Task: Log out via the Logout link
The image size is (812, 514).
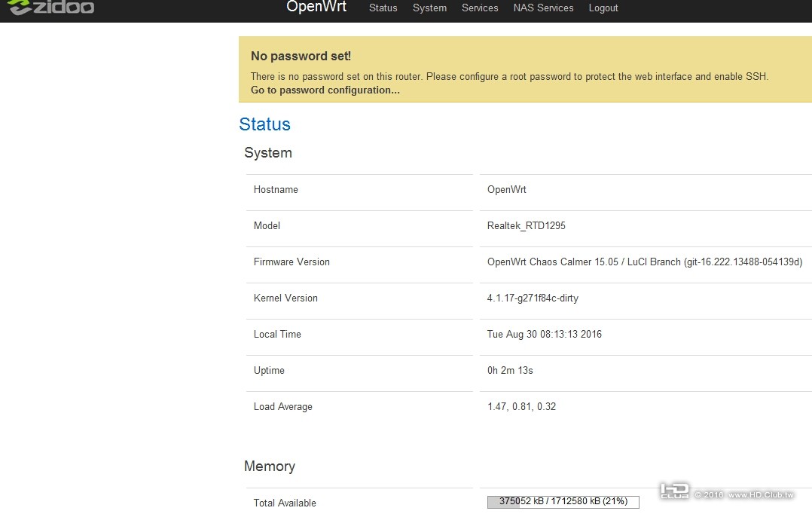Action: point(603,8)
